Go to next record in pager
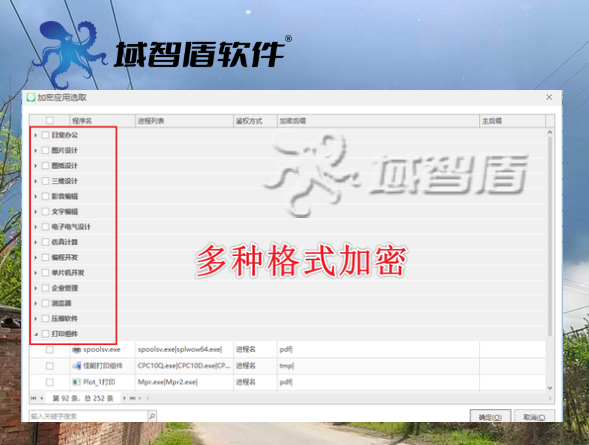The width and height of the screenshot is (589, 445). click(124, 398)
